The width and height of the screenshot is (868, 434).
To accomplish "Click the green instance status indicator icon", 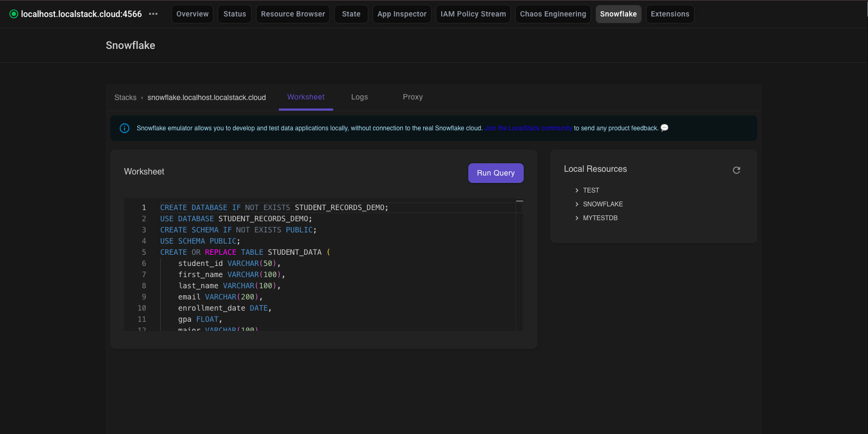I will 14,14.
